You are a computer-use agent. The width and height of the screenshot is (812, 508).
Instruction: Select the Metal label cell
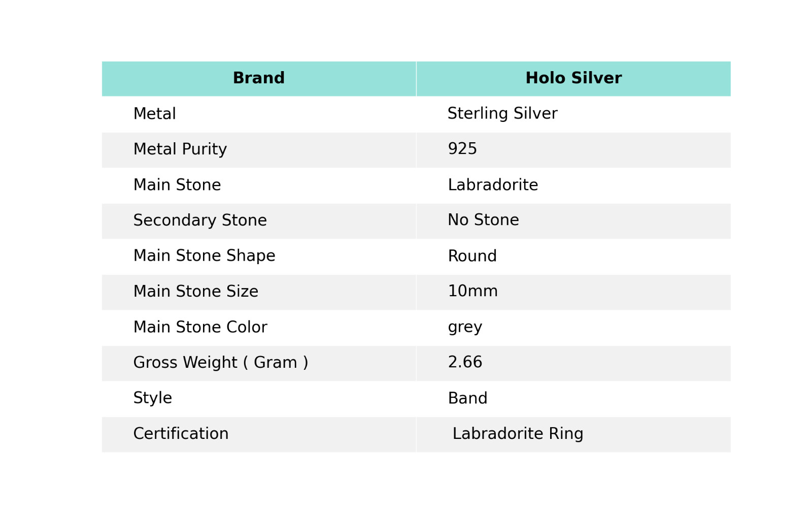tap(155, 114)
